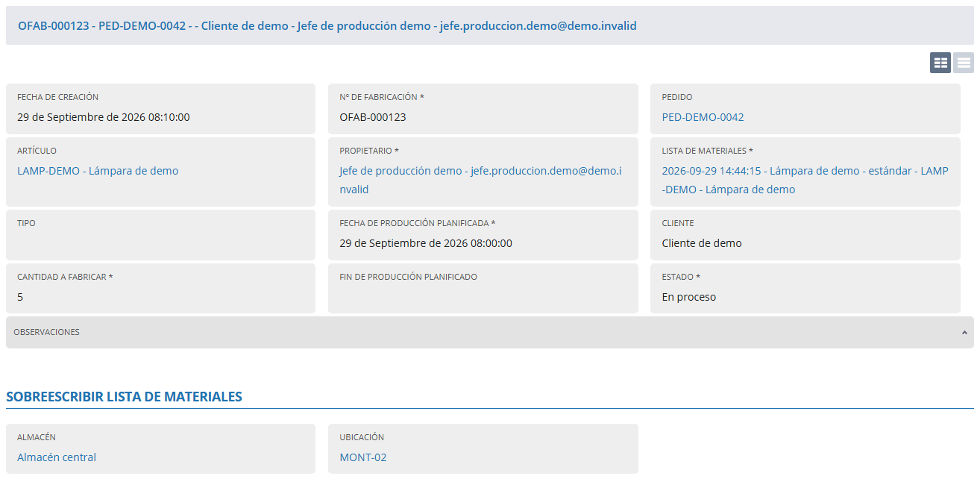Image resolution: width=980 pixels, height=479 pixels.
Task: Open the Almacén central link
Action: click(57, 457)
